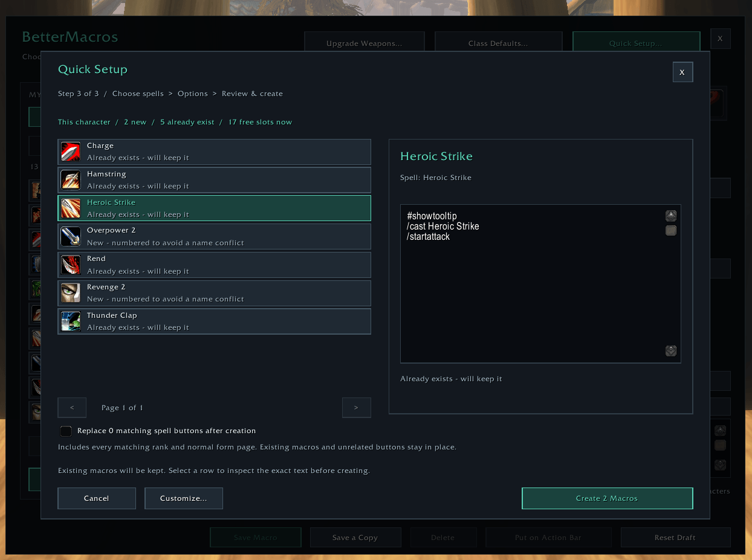Click the 'Spell: Heroic Strike' label
752x560 pixels.
point(436,178)
